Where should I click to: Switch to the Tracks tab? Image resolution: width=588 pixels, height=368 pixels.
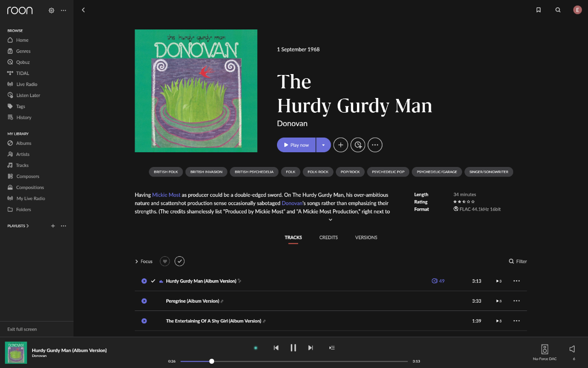click(293, 238)
